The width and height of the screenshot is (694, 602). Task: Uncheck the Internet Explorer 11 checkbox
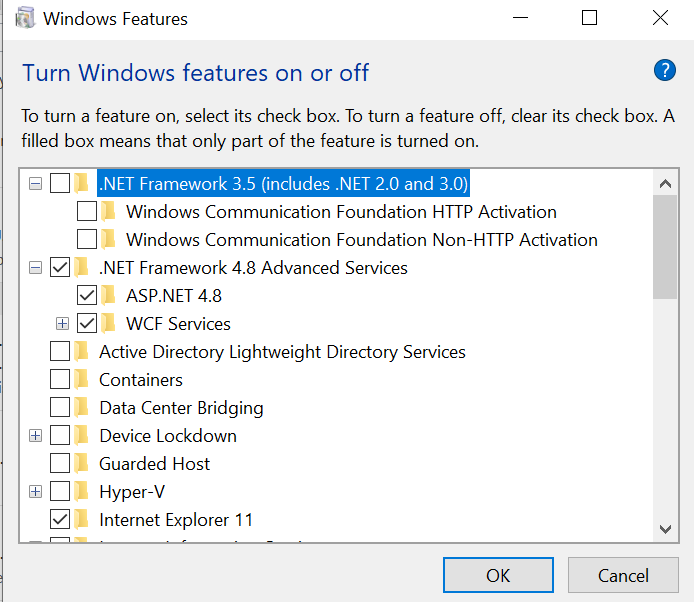(60, 520)
